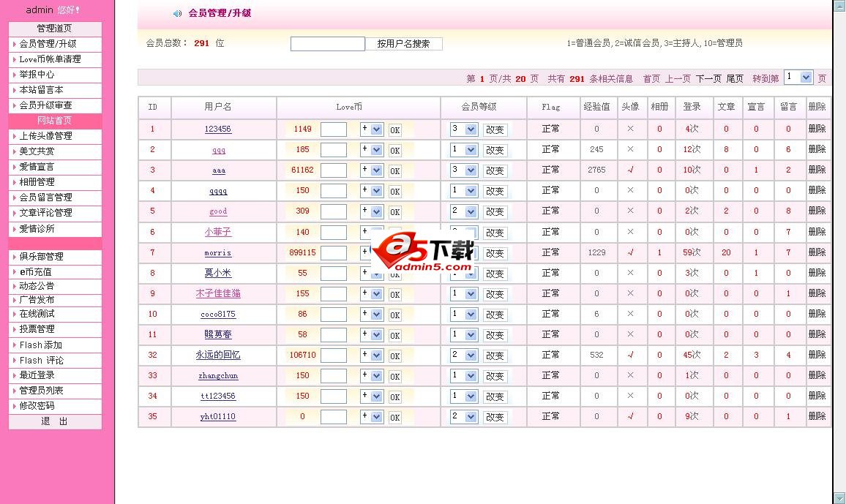The image size is (846, 504).
Task: Open member level dropdown for 123456
Action: [x=464, y=129]
